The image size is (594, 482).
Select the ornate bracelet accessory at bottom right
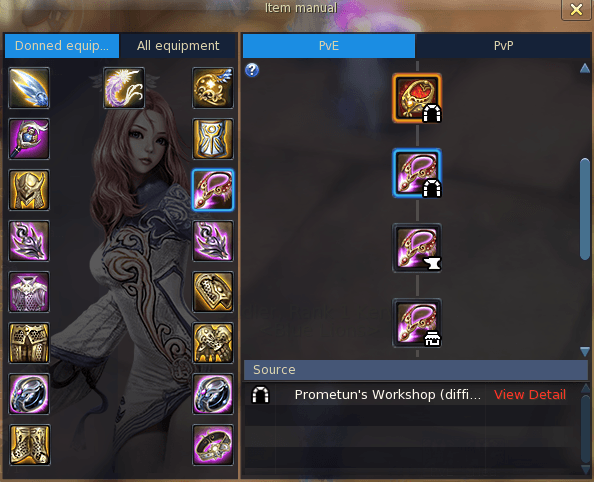(213, 445)
